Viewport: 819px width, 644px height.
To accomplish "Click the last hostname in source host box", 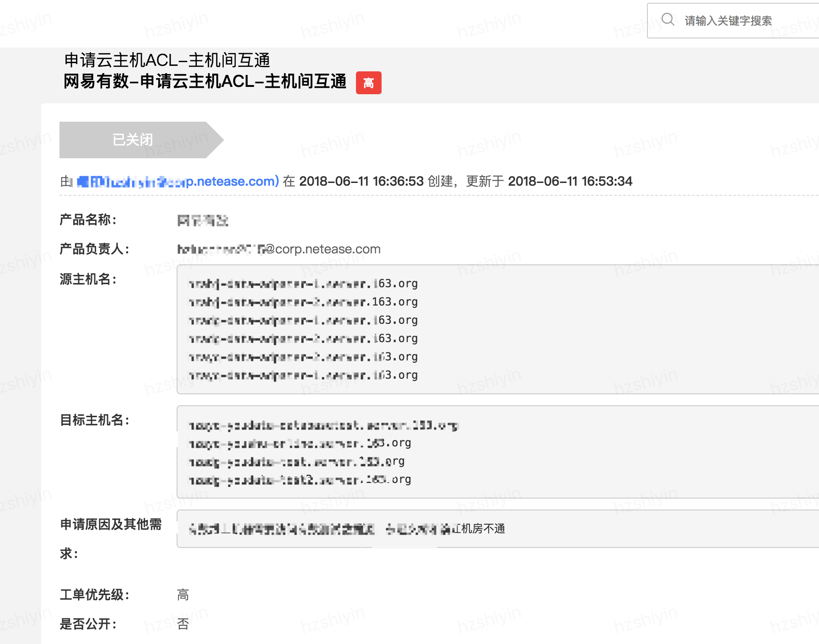I will [x=303, y=376].
